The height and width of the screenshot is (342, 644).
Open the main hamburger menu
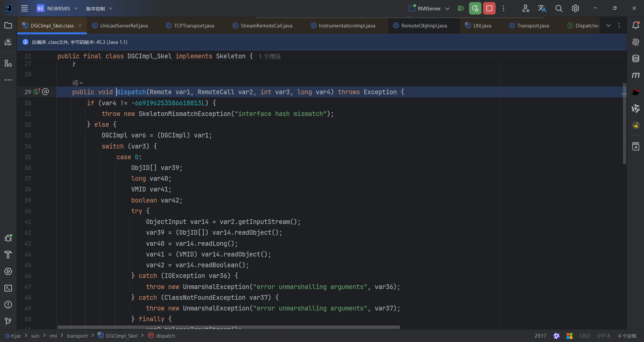[24, 8]
